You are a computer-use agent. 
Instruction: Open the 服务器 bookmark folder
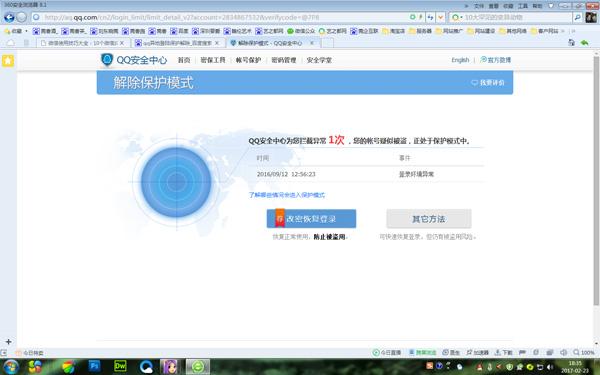(x=421, y=31)
